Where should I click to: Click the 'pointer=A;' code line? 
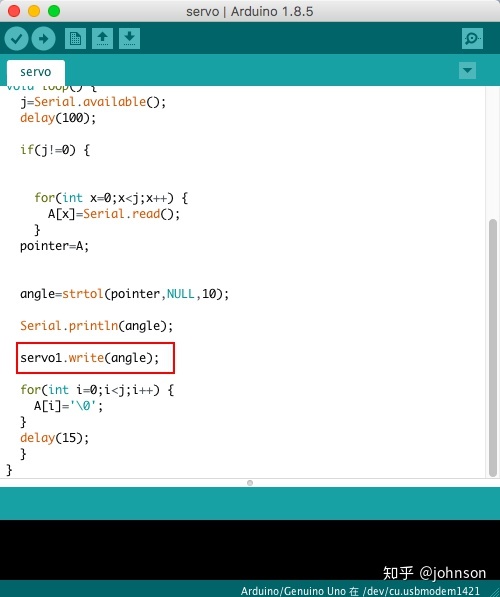pos(54,246)
